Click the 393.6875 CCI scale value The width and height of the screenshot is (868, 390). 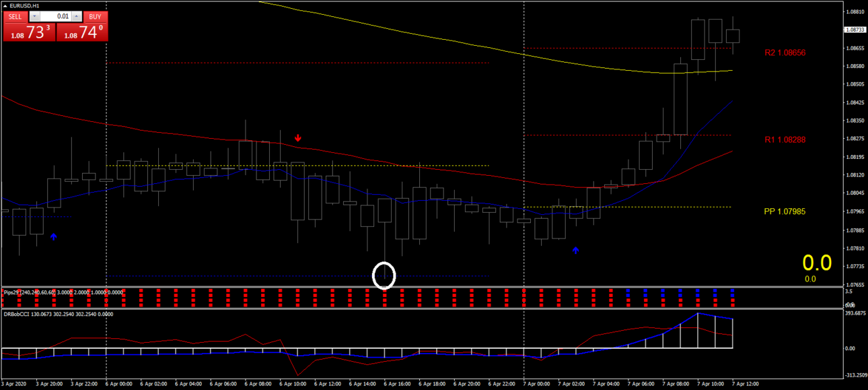(855, 313)
